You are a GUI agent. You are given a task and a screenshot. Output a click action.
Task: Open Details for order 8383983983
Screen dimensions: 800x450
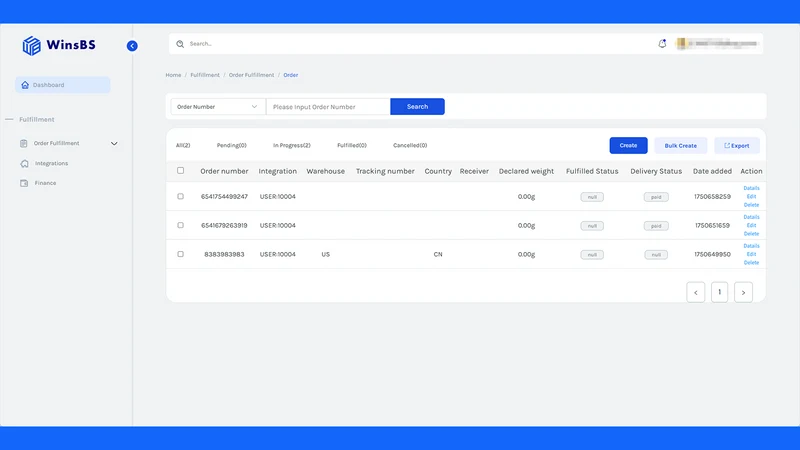click(752, 246)
